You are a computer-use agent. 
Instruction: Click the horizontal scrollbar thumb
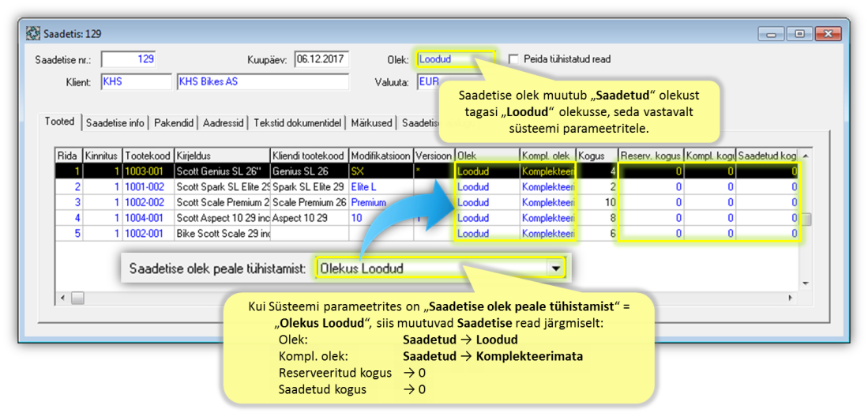(77, 298)
